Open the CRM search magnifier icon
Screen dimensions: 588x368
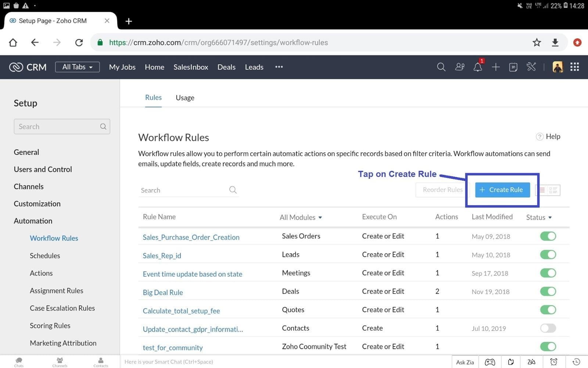tap(441, 67)
